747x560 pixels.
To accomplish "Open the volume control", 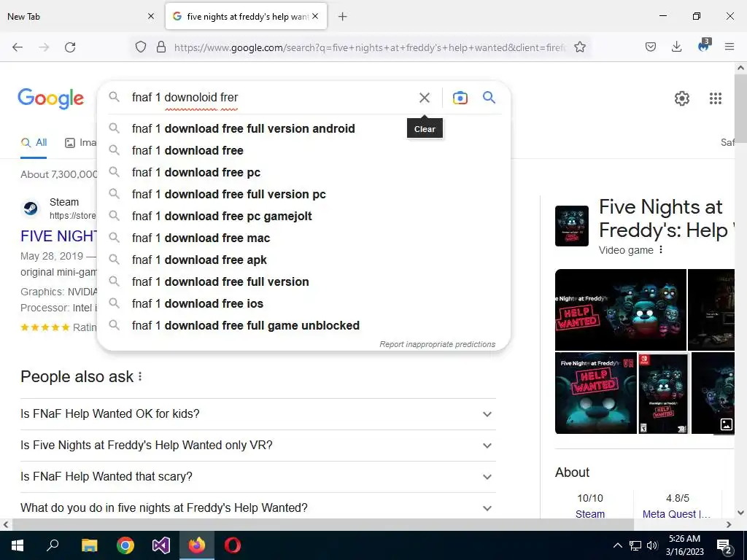I will [652, 545].
